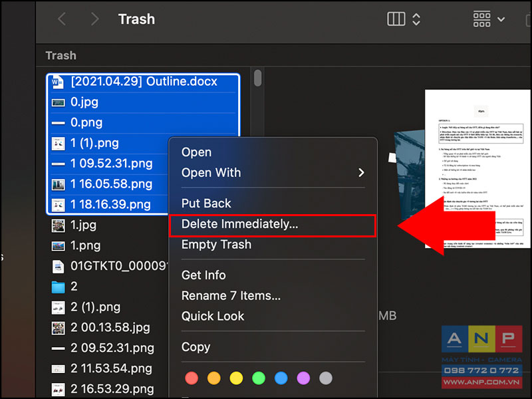532x399 pixels.
Task: Click Word icon of Outline.docx
Action: point(57,82)
